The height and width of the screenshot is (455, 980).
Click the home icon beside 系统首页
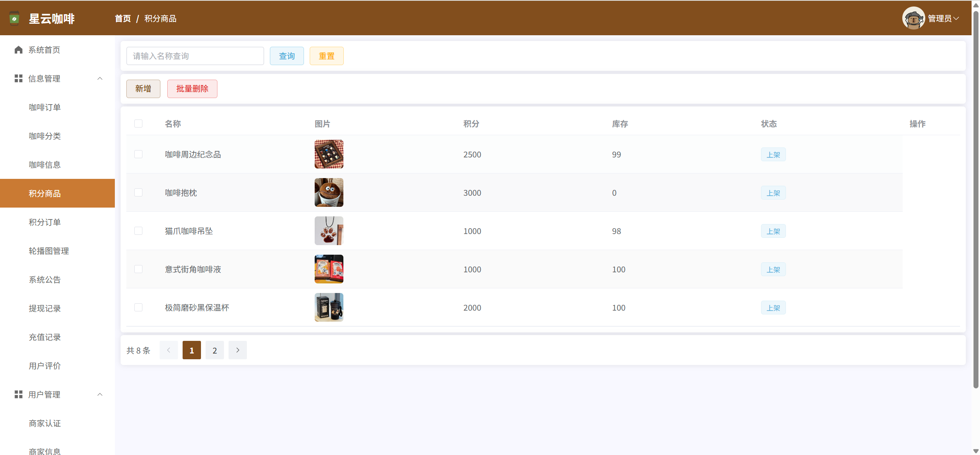point(18,50)
